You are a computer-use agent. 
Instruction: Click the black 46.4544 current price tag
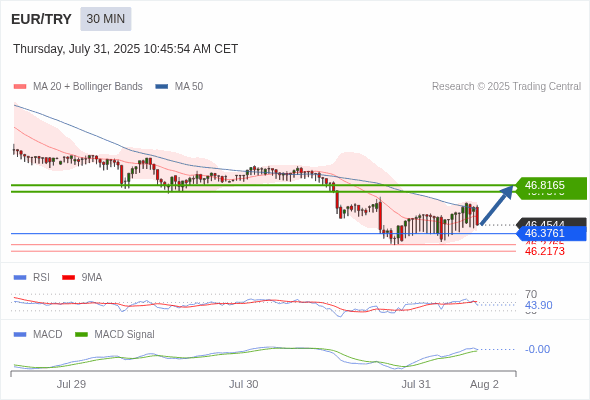pyautogui.click(x=551, y=222)
